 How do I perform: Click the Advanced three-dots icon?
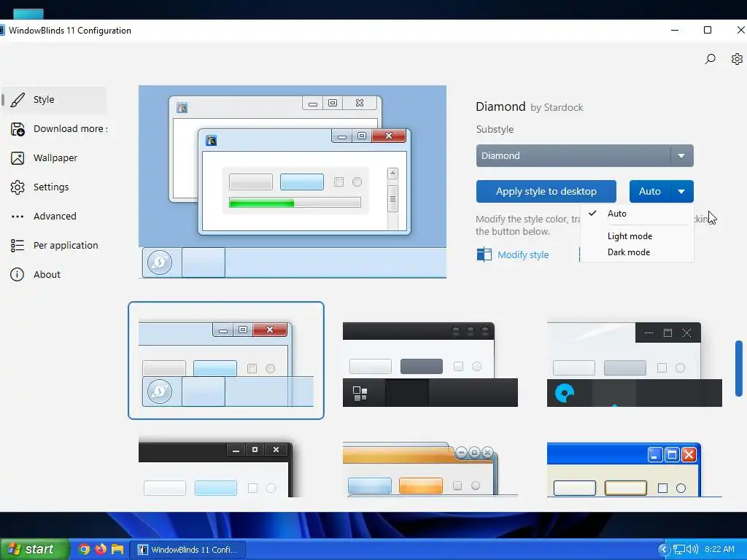(x=18, y=216)
